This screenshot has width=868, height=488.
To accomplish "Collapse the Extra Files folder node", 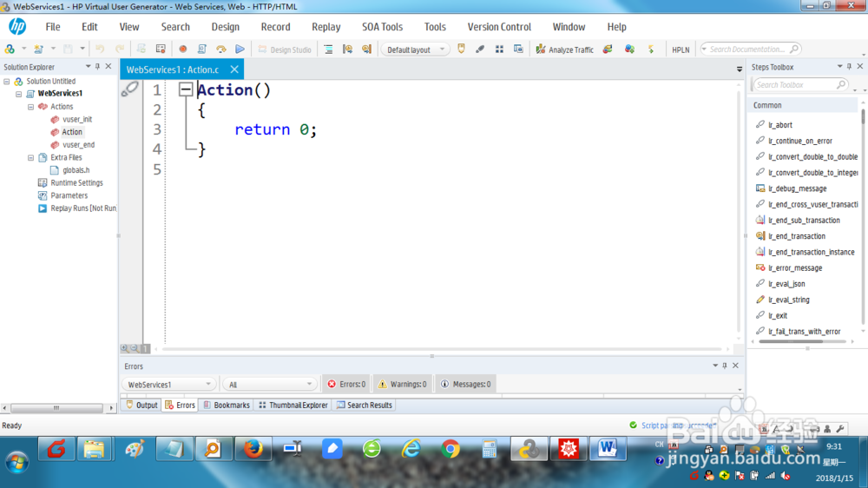I will click(31, 158).
